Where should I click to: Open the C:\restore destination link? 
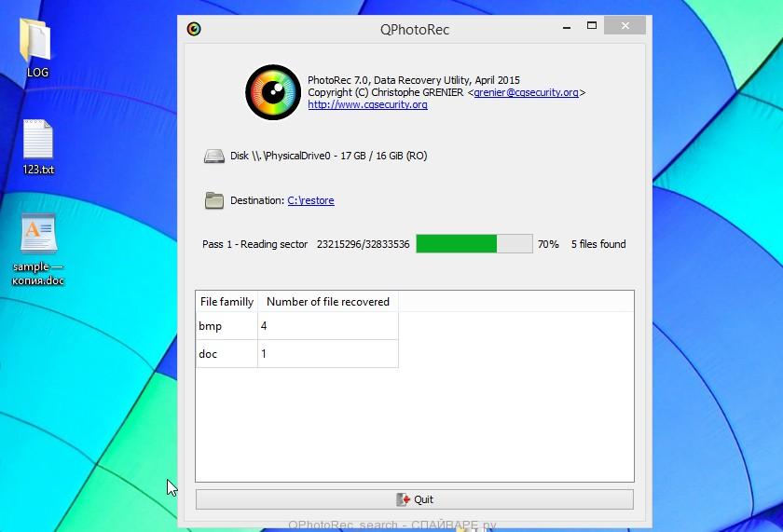coord(310,200)
